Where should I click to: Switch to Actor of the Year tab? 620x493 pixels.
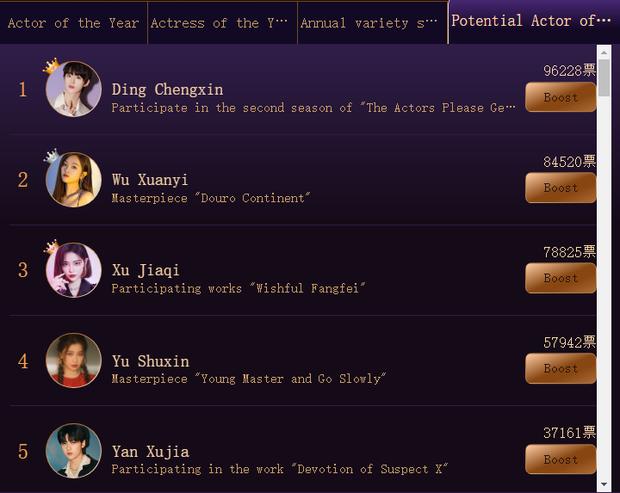pyautogui.click(x=73, y=23)
